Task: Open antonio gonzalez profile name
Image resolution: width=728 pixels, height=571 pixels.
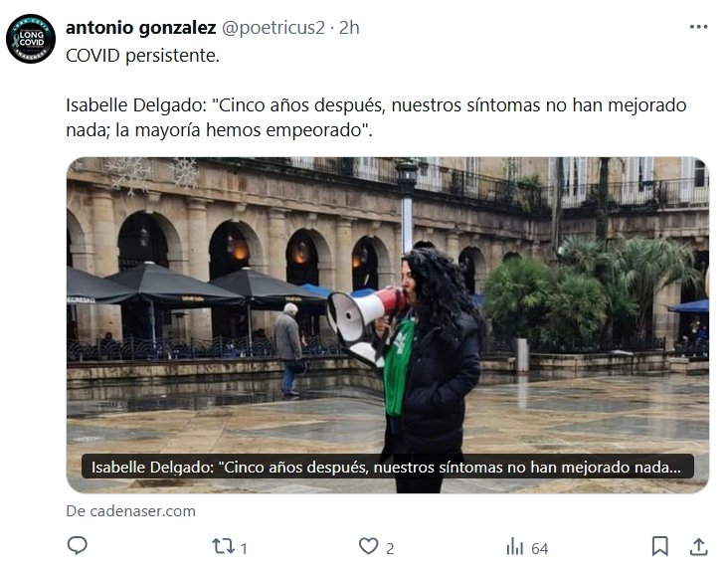Action: [140, 28]
